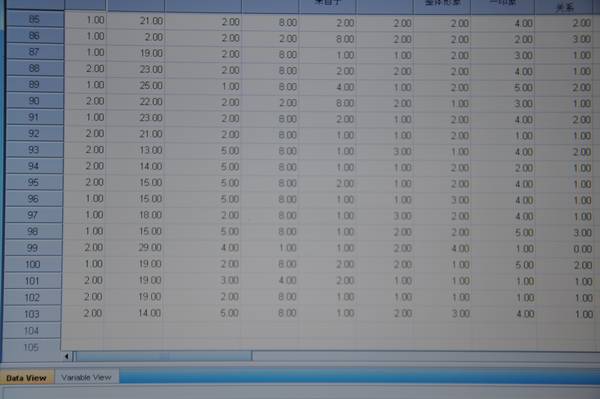Screen dimensions: 600x399
Task: Select row header 92
Action: click(34, 133)
